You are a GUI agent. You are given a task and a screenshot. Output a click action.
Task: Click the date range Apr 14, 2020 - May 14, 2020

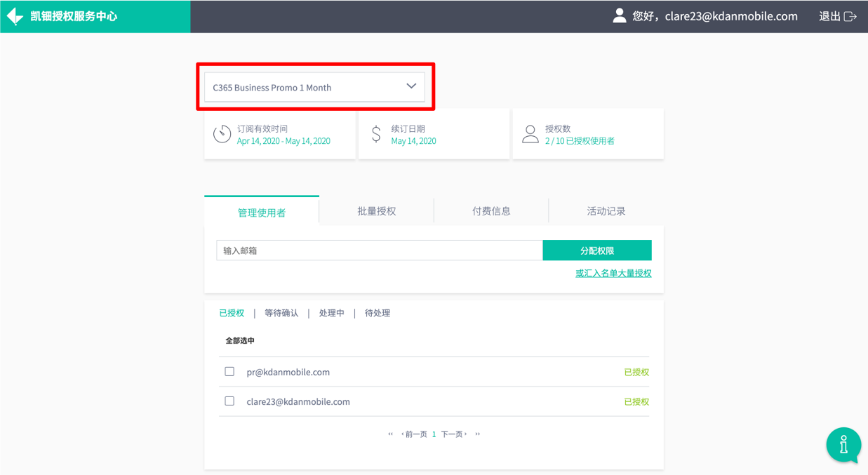click(x=283, y=141)
